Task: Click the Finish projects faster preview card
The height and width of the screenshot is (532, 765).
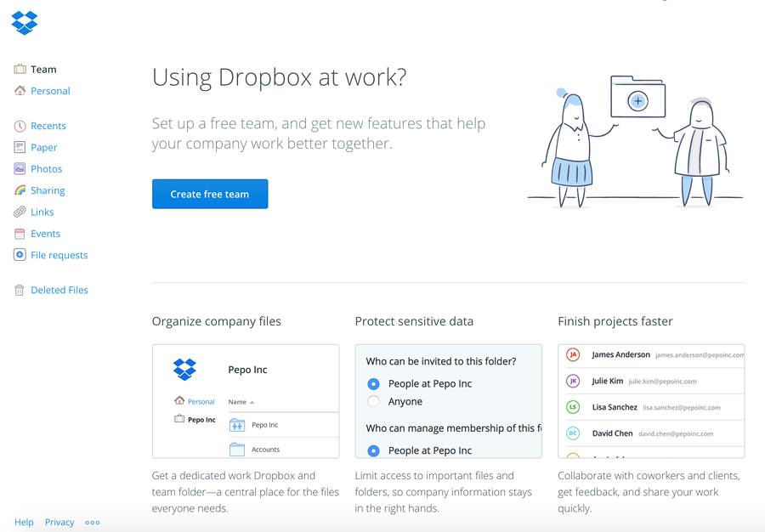Action: pyautogui.click(x=651, y=401)
